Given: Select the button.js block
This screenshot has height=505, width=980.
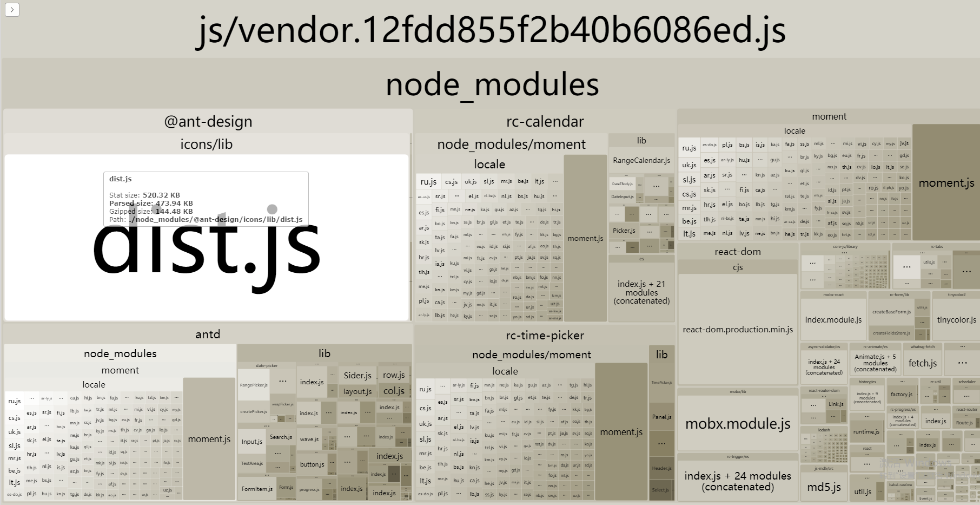Looking at the screenshot, I should click(x=312, y=464).
